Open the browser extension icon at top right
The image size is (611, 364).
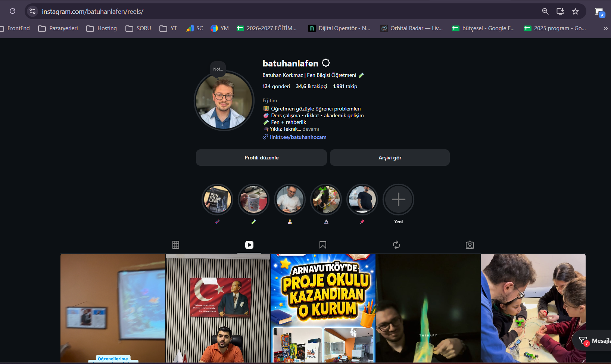[599, 12]
